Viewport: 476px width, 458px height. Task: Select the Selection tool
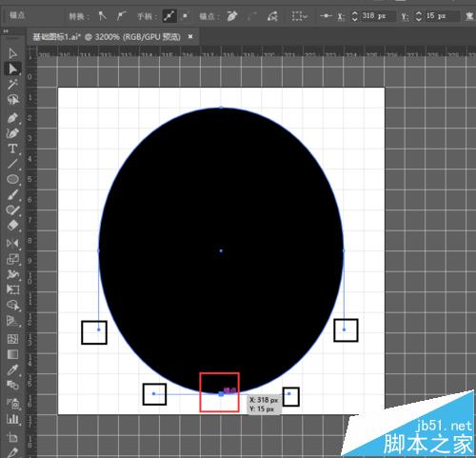coord(12,53)
